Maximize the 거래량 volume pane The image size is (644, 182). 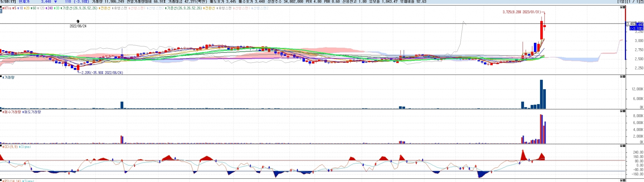621,77
